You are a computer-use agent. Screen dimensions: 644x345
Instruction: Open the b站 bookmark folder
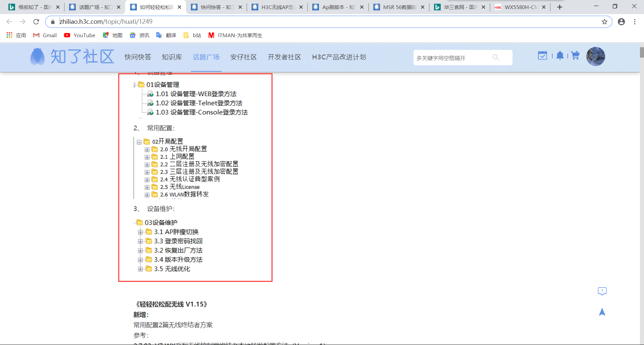coord(192,35)
